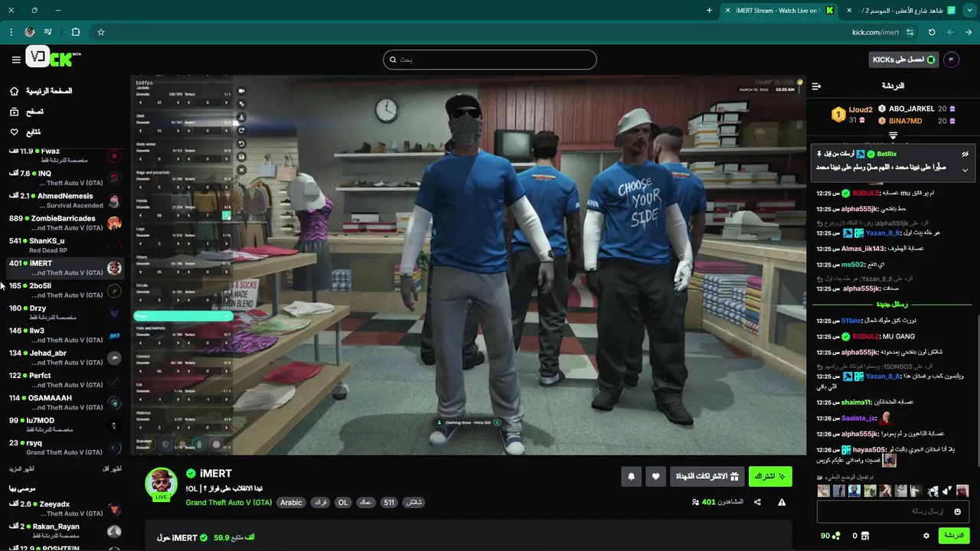This screenshot has width=980, height=551.
Task: Open Fwaz channel in sidebar
Action: point(66,155)
